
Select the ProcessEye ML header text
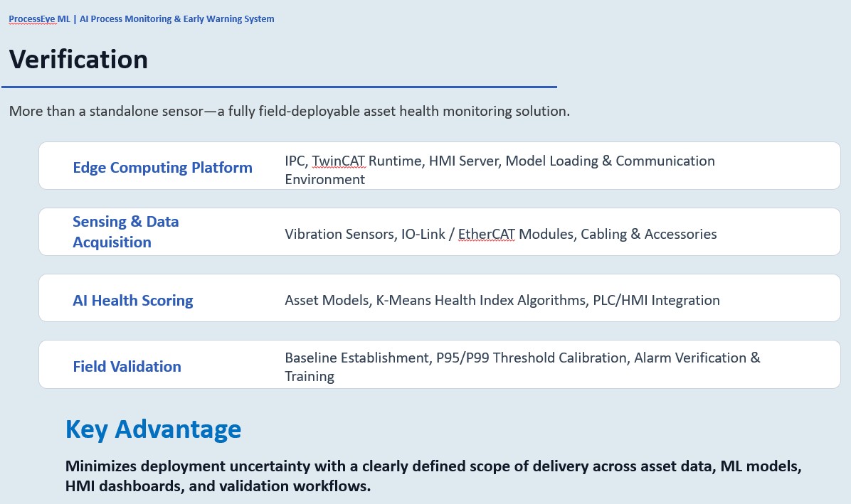pyautogui.click(x=40, y=19)
